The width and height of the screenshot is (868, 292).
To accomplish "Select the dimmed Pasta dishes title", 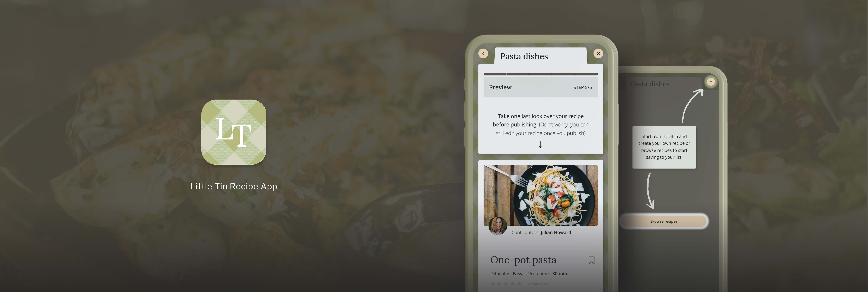I will coord(650,84).
